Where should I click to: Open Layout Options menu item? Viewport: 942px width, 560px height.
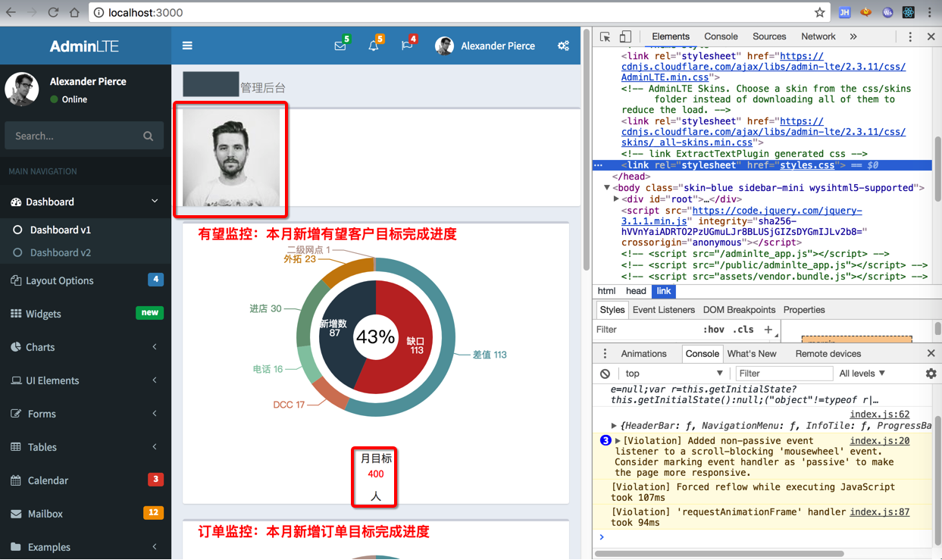pyautogui.click(x=85, y=280)
